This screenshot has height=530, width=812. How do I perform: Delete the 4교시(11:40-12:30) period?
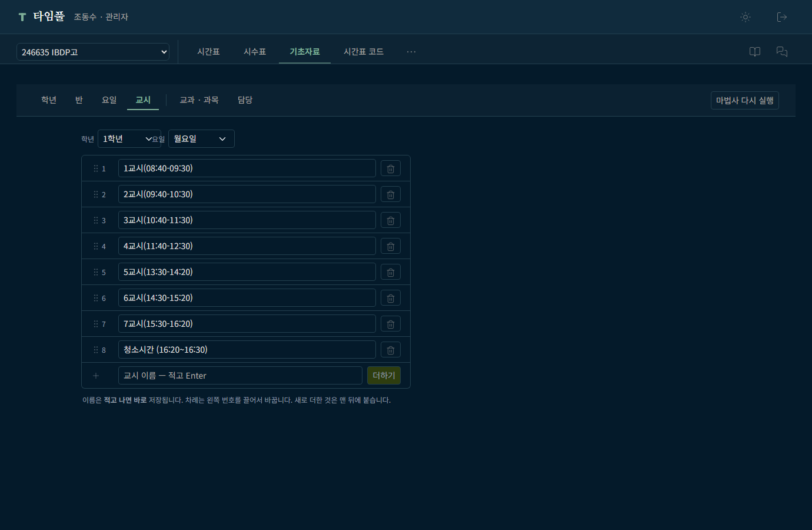point(391,246)
